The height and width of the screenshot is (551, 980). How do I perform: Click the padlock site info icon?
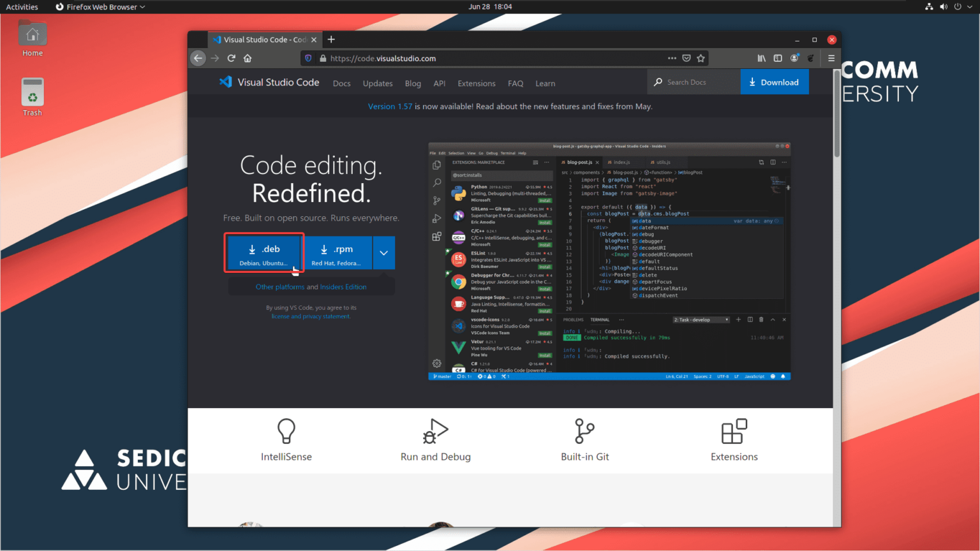click(323, 58)
